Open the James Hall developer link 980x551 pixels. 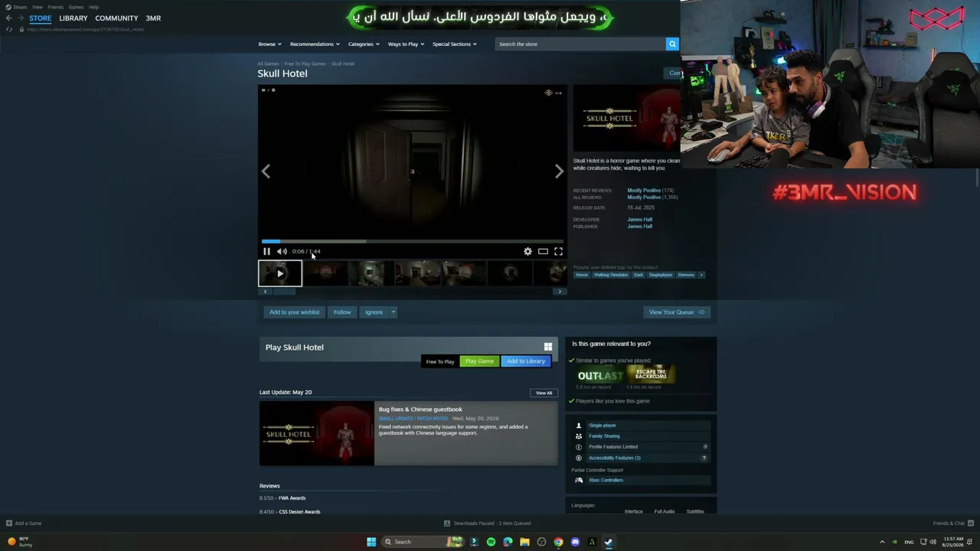(640, 220)
